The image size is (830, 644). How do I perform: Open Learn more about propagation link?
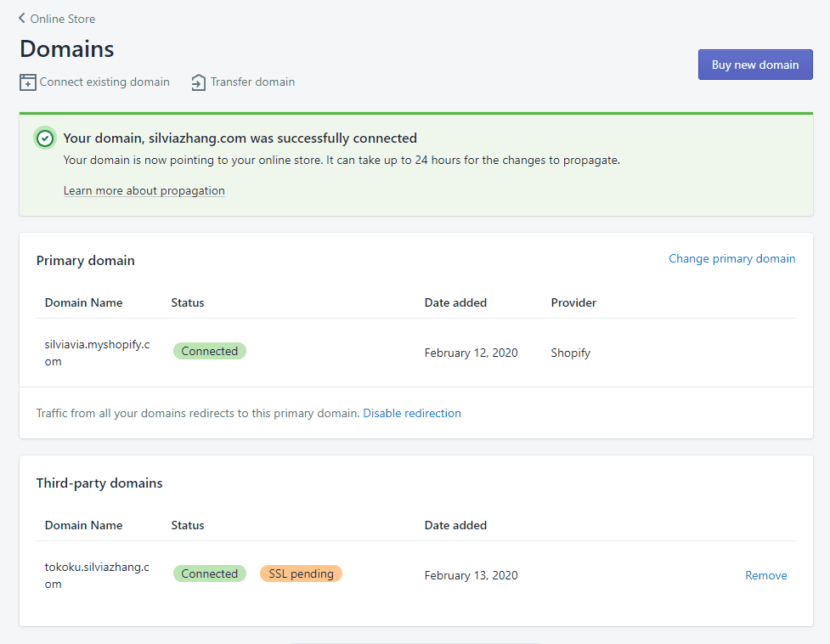point(144,190)
